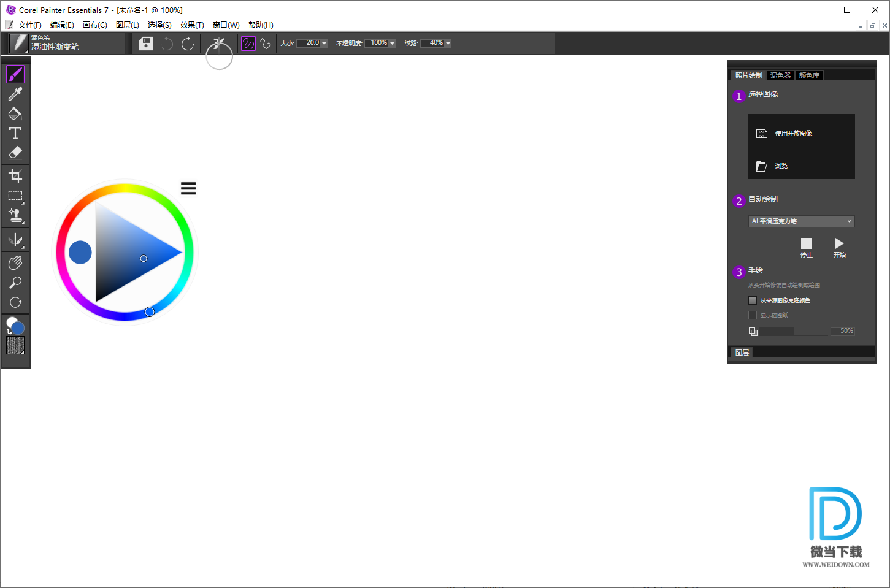Select the Grabber hand tool

pos(15,263)
